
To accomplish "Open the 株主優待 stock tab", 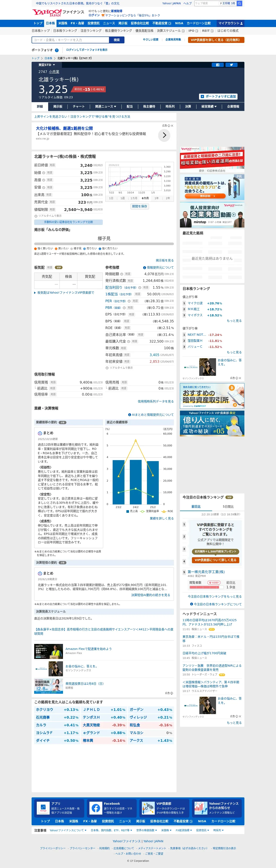I will coord(149,106).
